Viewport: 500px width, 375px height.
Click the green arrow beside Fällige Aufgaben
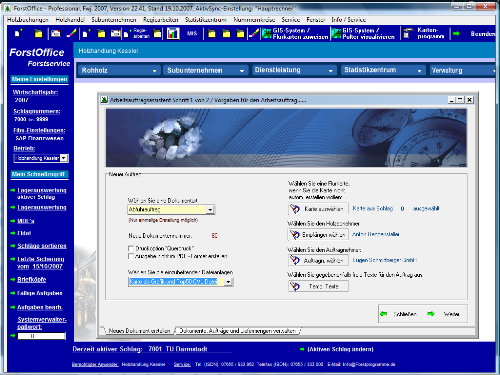pyautogui.click(x=13, y=293)
